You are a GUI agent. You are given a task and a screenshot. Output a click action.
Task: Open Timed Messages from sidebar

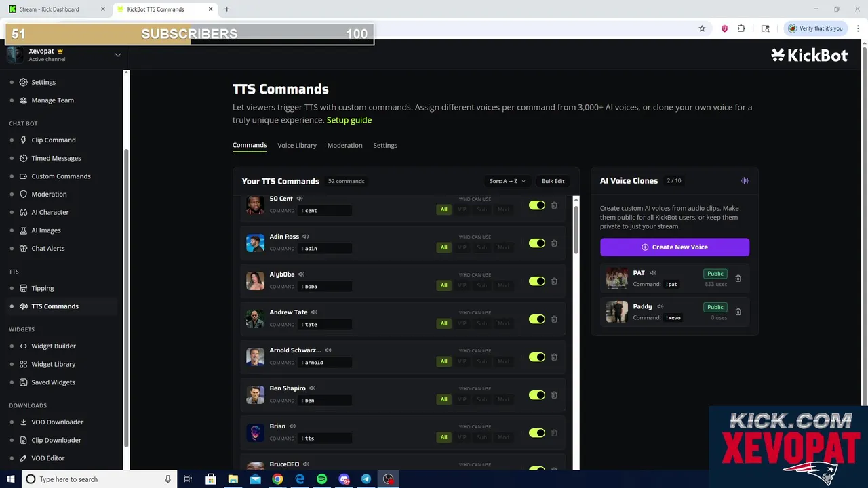point(56,158)
